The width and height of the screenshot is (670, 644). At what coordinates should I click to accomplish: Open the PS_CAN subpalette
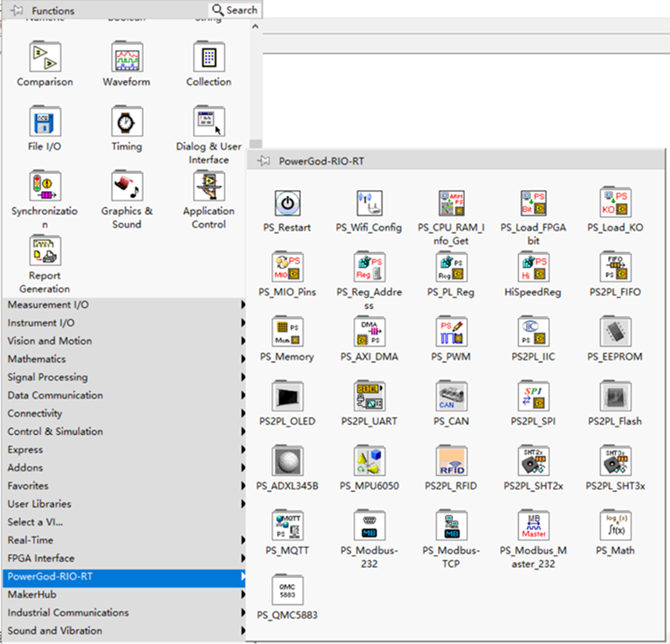click(x=451, y=396)
